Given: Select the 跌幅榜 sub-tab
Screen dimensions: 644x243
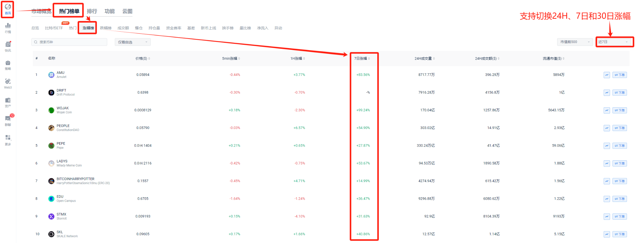Looking at the screenshot, I should click(x=106, y=28).
